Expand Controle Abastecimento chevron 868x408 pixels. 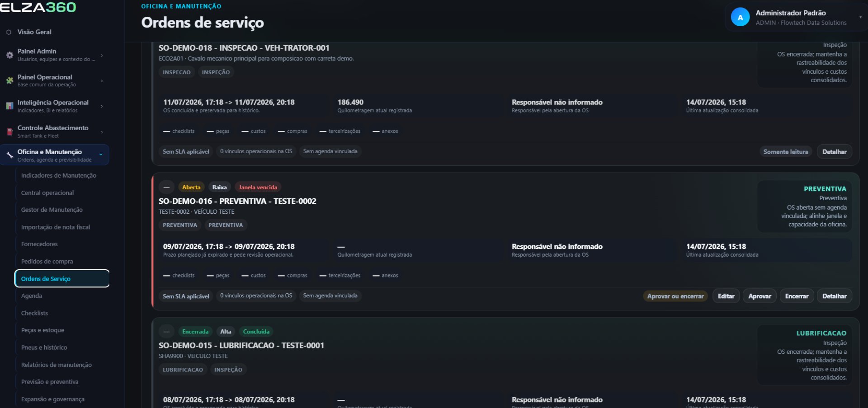[x=102, y=132]
